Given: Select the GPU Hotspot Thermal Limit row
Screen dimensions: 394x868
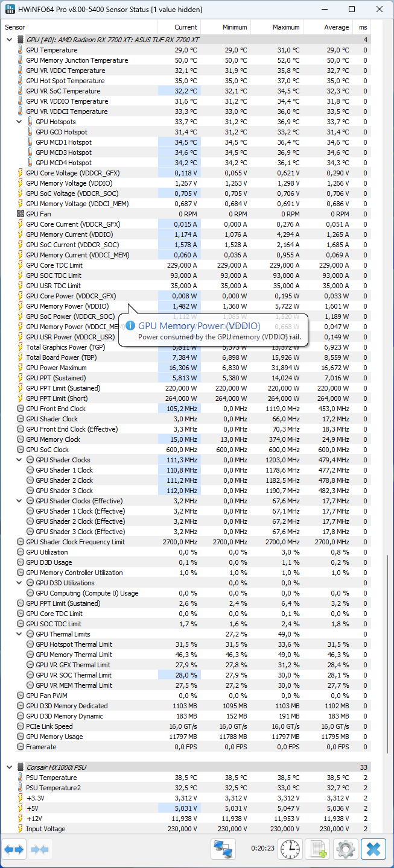Looking at the screenshot, I should pyautogui.click(x=187, y=644).
